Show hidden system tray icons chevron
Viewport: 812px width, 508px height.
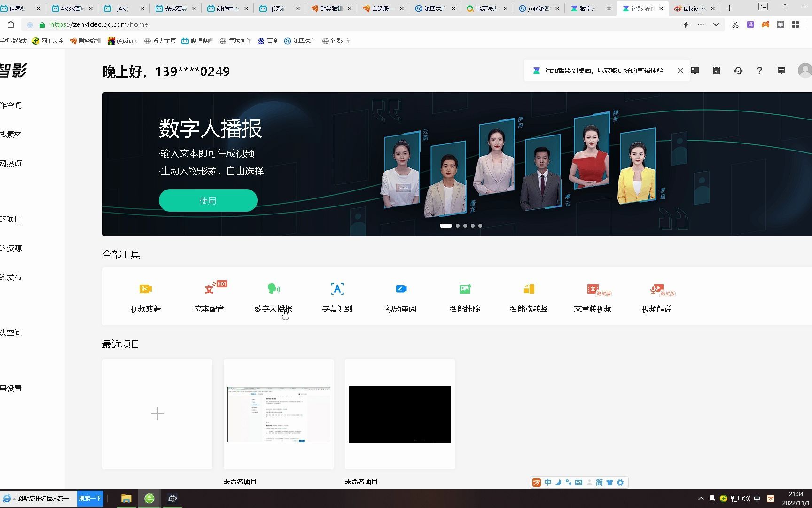click(x=701, y=499)
